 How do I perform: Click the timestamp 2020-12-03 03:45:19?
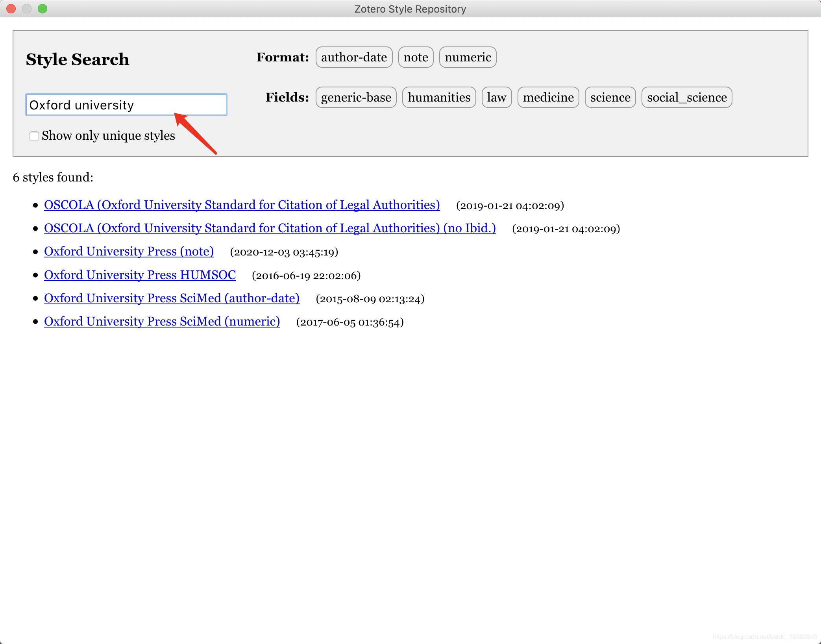tap(284, 252)
